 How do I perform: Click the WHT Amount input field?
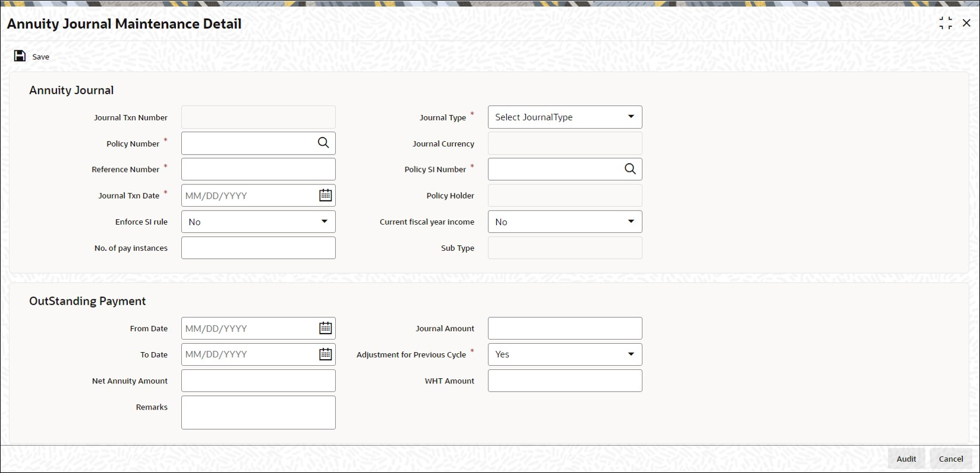point(565,381)
